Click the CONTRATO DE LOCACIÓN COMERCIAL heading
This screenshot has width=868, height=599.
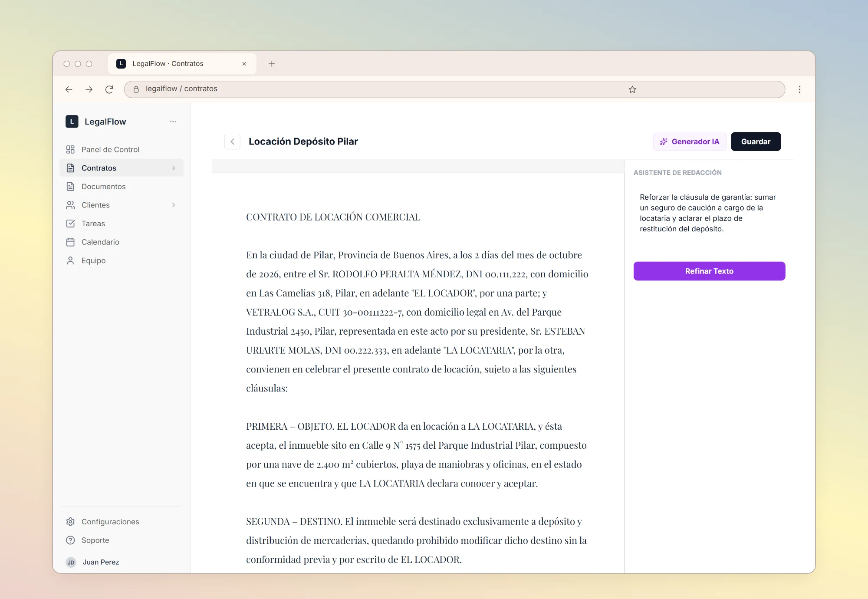tap(333, 217)
